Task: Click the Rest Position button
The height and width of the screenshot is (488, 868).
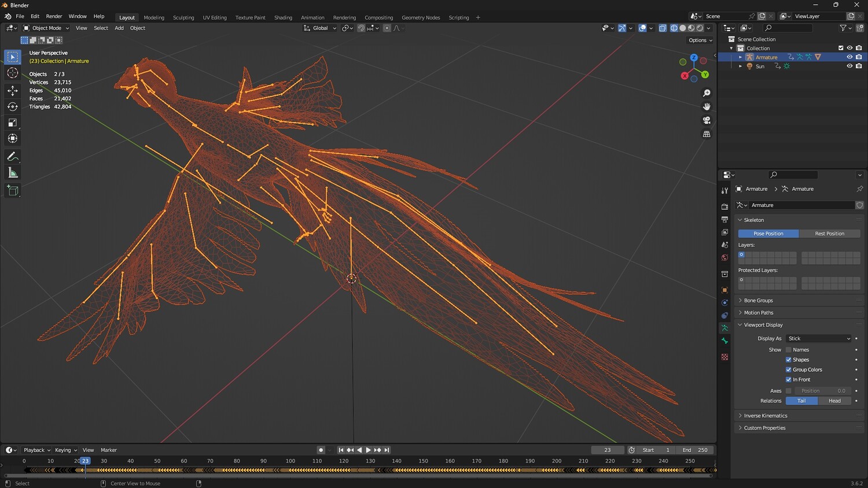Action: tap(829, 234)
